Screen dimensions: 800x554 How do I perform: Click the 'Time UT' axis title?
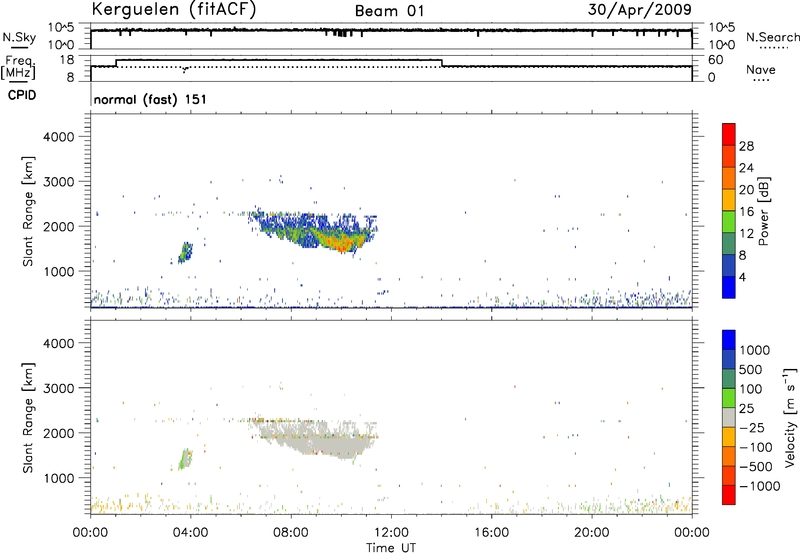pyautogui.click(x=391, y=548)
